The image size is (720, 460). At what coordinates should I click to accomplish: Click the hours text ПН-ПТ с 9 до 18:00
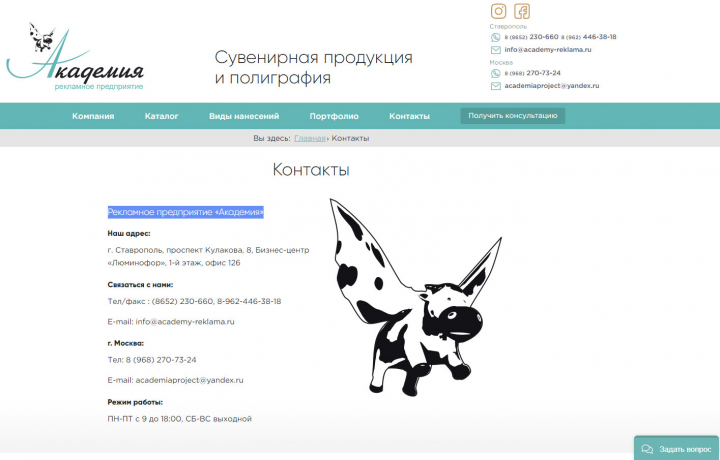[x=180, y=419]
